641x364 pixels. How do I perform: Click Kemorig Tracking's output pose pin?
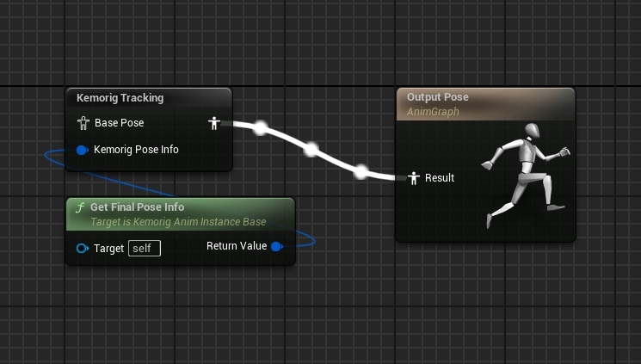pos(214,123)
